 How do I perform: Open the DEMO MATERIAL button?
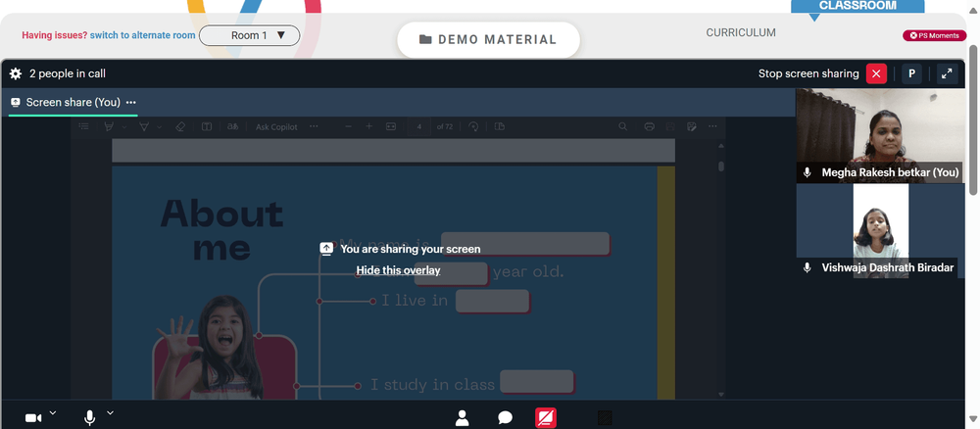pyautogui.click(x=488, y=40)
